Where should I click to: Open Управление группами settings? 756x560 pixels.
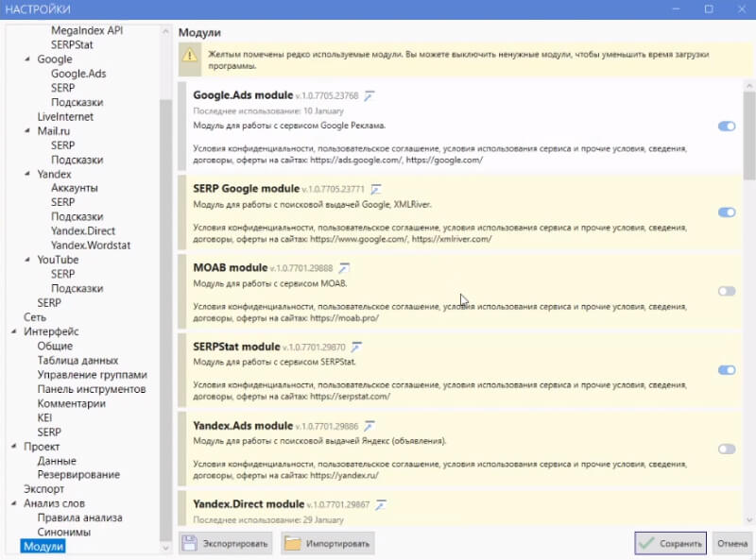point(92,375)
